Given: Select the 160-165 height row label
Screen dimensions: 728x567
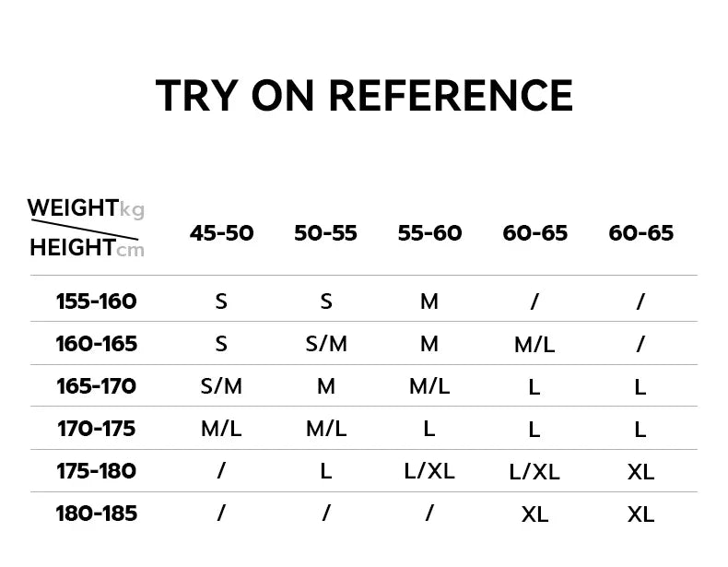Looking at the screenshot, I should [96, 344].
